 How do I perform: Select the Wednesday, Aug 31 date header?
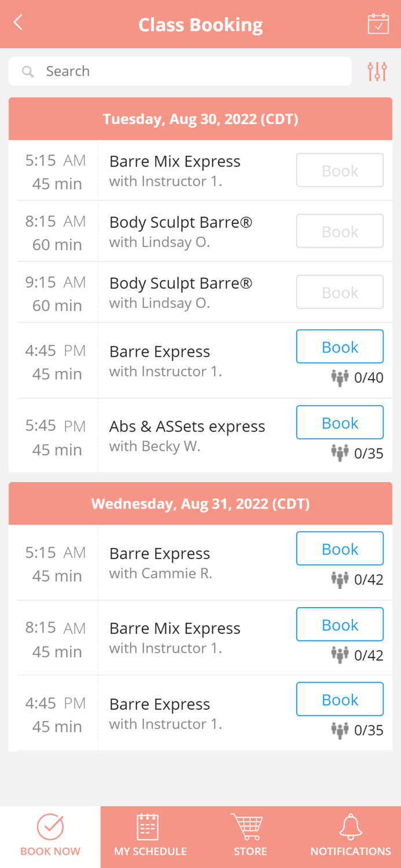[x=200, y=503]
